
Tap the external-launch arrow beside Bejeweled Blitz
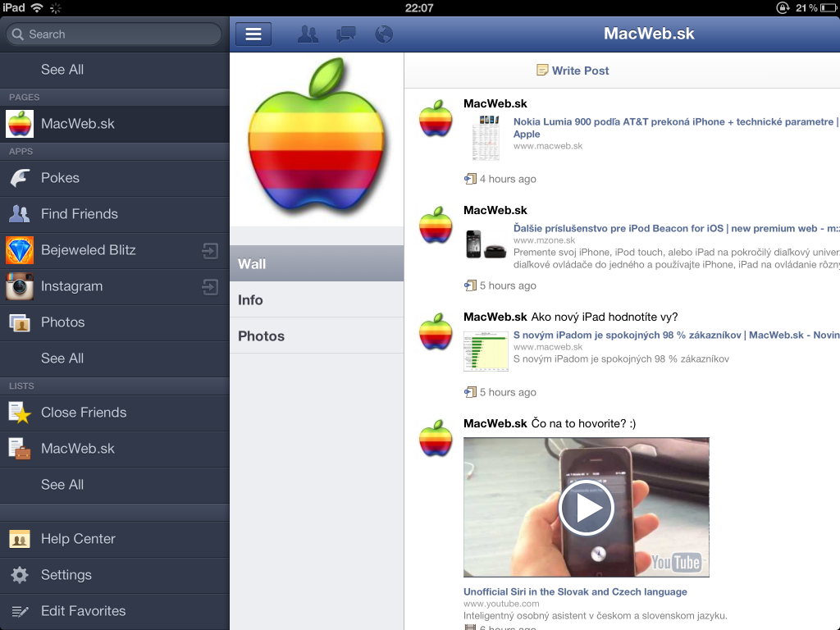(210, 250)
